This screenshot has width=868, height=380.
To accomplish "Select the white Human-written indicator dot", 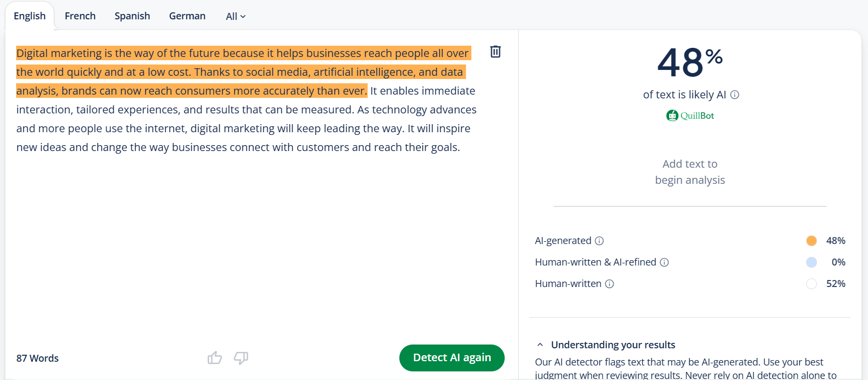I will tap(812, 284).
